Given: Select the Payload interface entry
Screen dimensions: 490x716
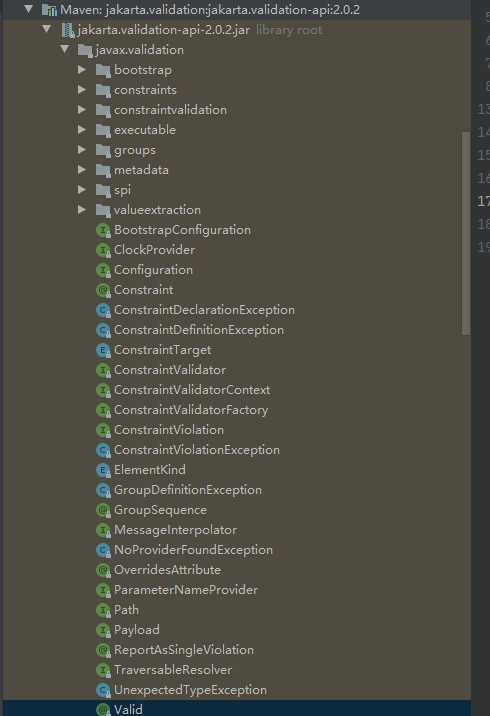Looking at the screenshot, I should 137,630.
